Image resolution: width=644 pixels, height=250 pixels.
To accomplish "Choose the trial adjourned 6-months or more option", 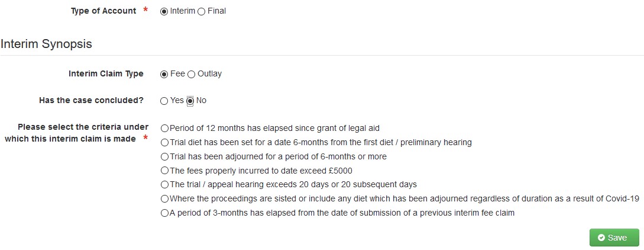I will click(x=164, y=156).
